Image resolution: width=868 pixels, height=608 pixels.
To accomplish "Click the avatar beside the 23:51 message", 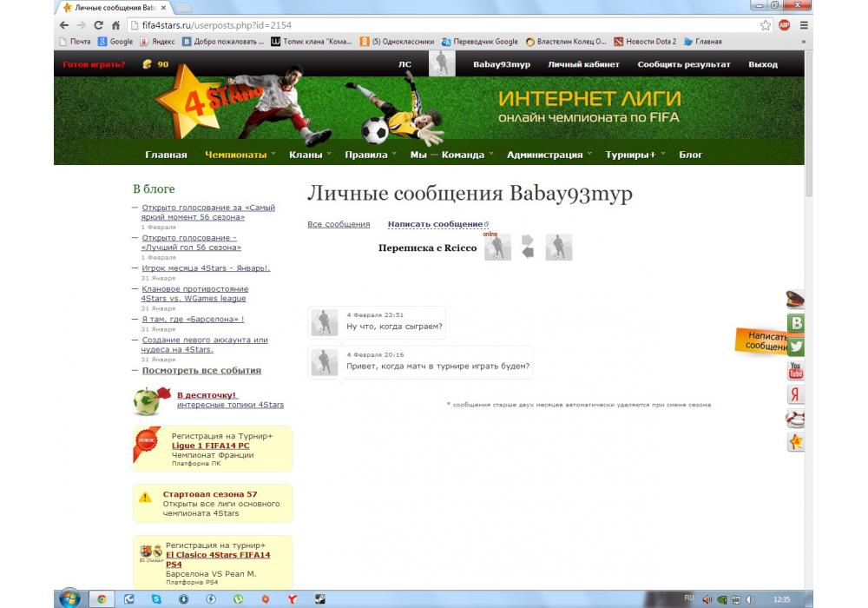I will coord(325,322).
